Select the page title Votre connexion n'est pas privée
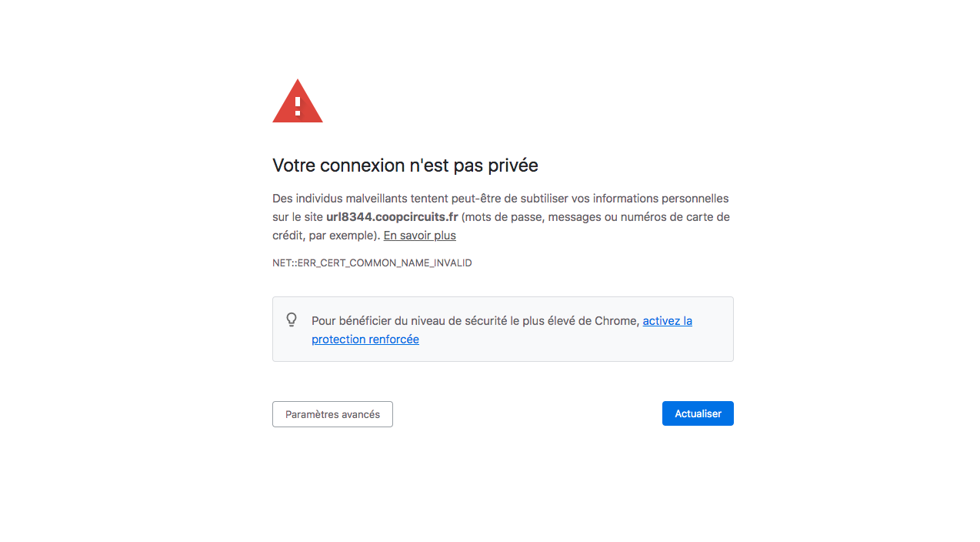The image size is (980, 542). (x=405, y=165)
